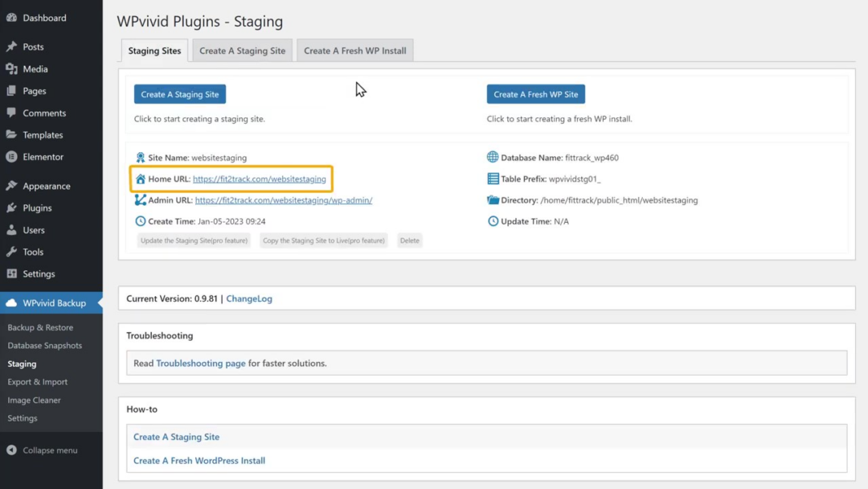Click the blue Create A Staging Site button
Image resolution: width=868 pixels, height=489 pixels.
pyautogui.click(x=179, y=93)
